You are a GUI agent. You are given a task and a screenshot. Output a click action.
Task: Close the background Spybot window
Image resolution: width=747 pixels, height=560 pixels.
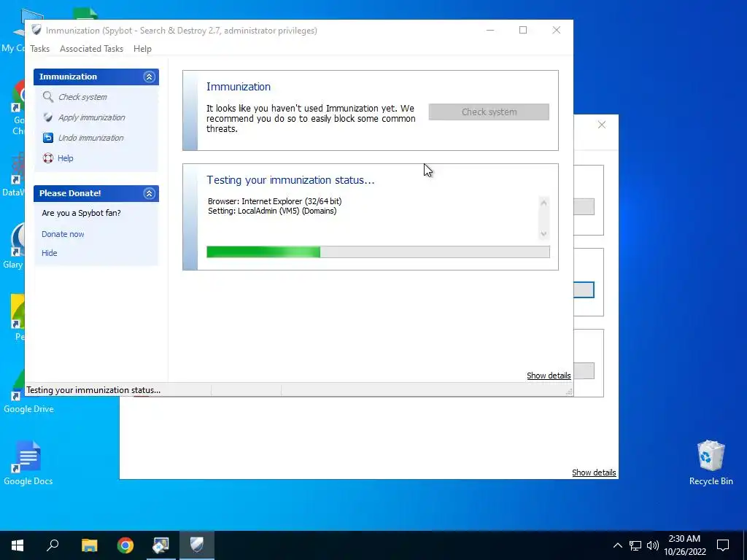pyautogui.click(x=602, y=125)
